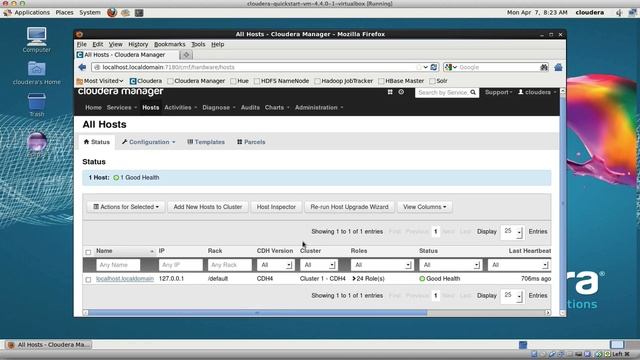Click the Audits navigation item
The width and height of the screenshot is (640, 360).
250,108
